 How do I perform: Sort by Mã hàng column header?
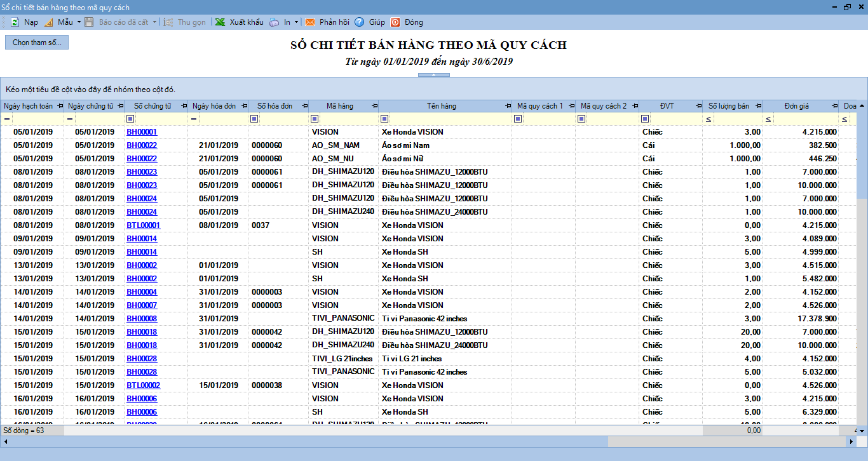pyautogui.click(x=340, y=106)
